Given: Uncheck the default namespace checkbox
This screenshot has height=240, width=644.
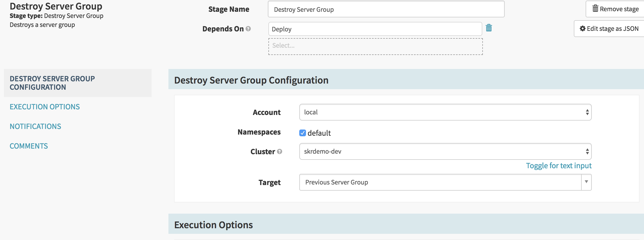Looking at the screenshot, I should (303, 133).
